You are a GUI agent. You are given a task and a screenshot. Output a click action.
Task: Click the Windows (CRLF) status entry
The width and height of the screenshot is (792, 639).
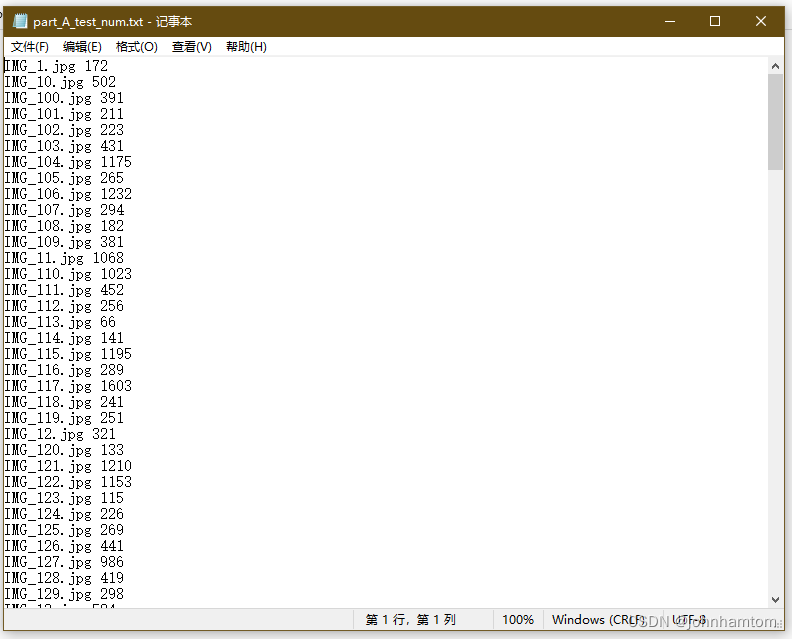[599, 620]
